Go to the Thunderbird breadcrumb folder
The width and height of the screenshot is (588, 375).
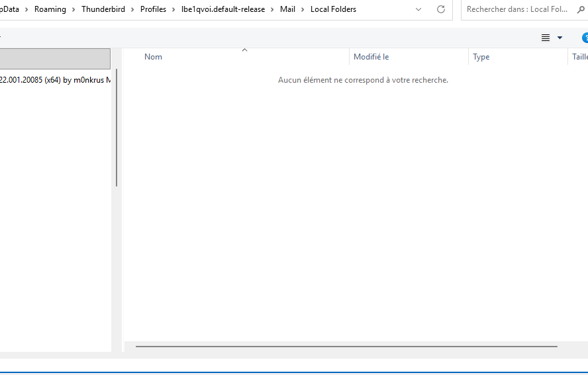click(x=103, y=9)
